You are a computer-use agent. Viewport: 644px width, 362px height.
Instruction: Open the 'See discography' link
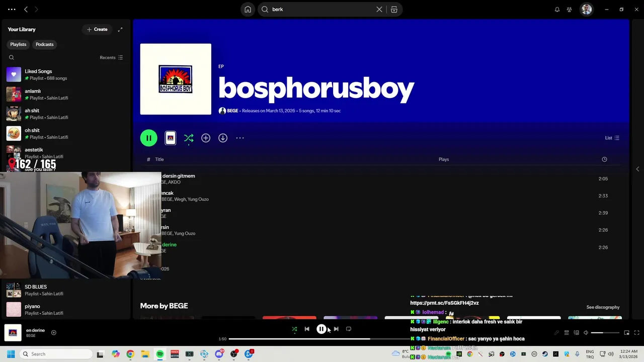(603, 307)
